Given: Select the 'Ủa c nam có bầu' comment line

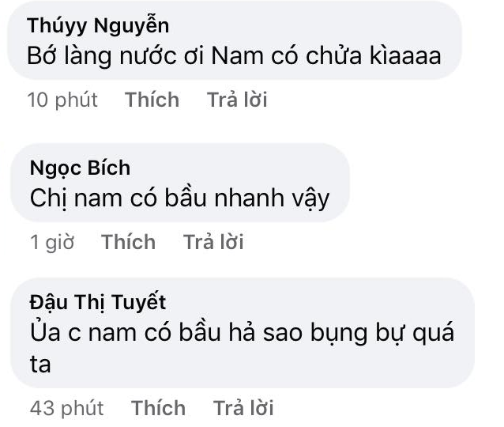Looking at the screenshot, I should 241,333.
